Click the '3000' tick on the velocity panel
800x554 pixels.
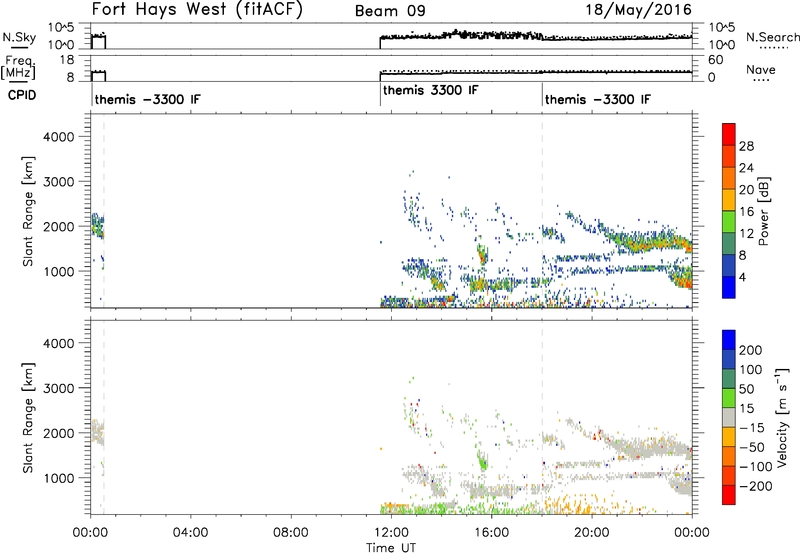pyautogui.click(x=59, y=388)
